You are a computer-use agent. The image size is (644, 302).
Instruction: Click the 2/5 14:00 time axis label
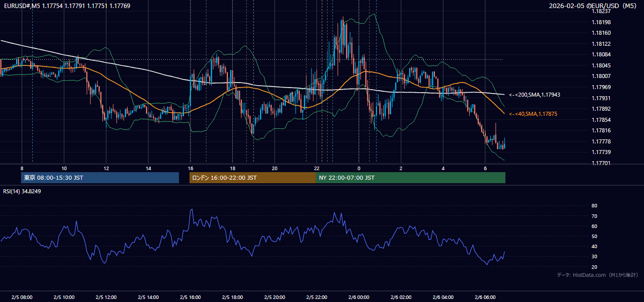tap(148, 297)
